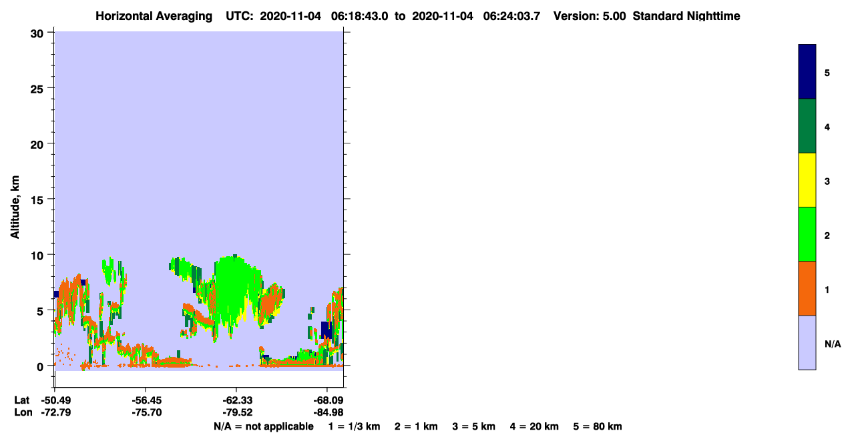Click the end time '06:24:03.7' in title
The width and height of the screenshot is (868, 445).
[x=513, y=16]
